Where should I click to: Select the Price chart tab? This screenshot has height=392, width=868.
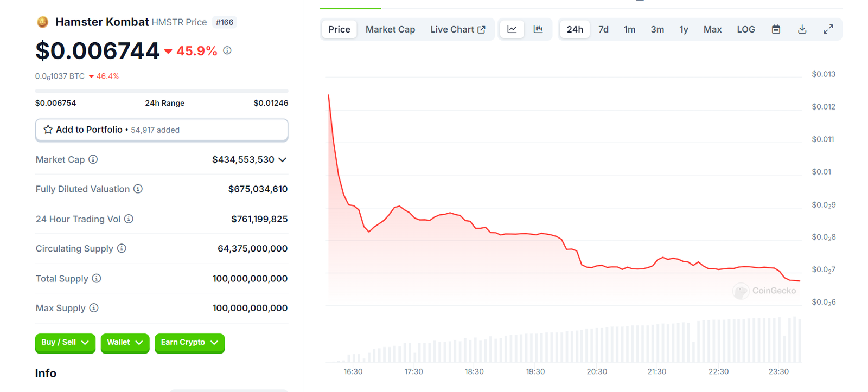click(339, 29)
